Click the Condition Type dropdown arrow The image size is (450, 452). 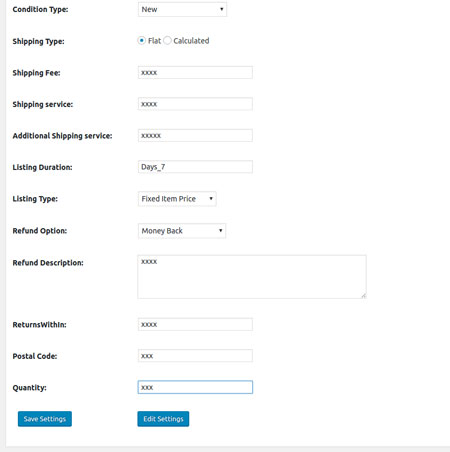coord(221,9)
